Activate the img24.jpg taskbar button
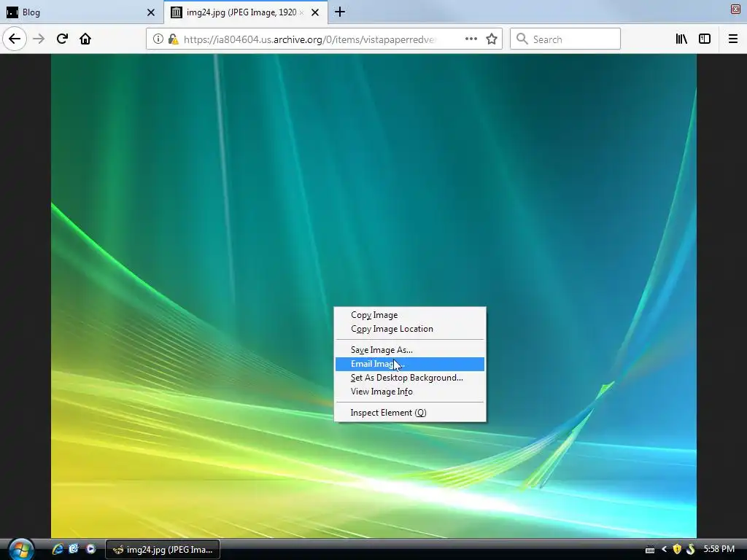The width and height of the screenshot is (747, 560). 163,550
